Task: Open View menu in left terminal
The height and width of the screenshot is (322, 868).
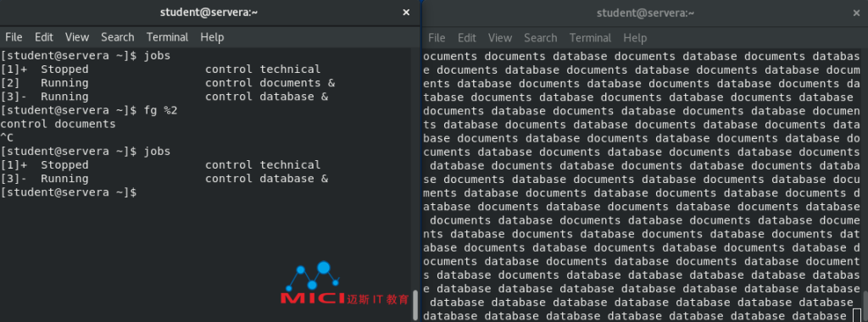Action: (x=77, y=37)
